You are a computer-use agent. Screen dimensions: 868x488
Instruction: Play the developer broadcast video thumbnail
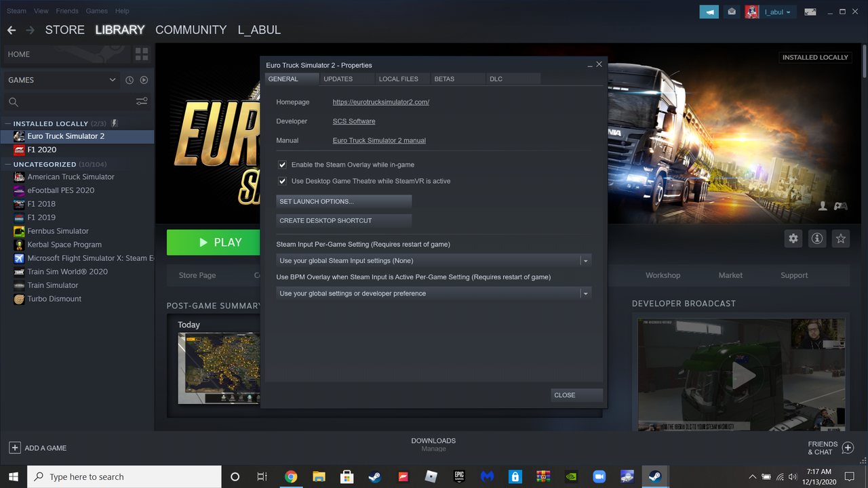pos(743,375)
